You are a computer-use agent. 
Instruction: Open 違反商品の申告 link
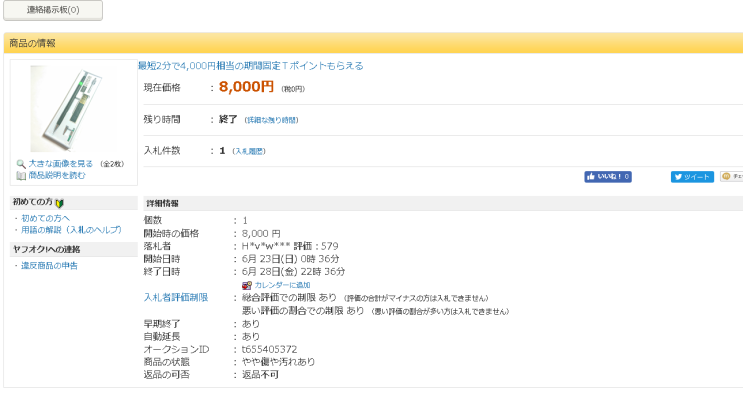click(x=49, y=266)
